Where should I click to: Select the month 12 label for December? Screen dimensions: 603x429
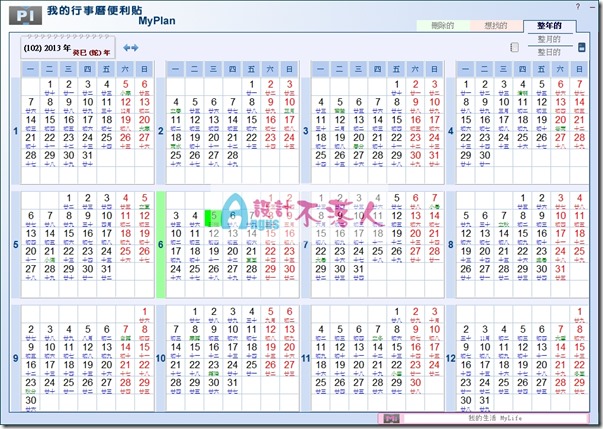tap(452, 357)
